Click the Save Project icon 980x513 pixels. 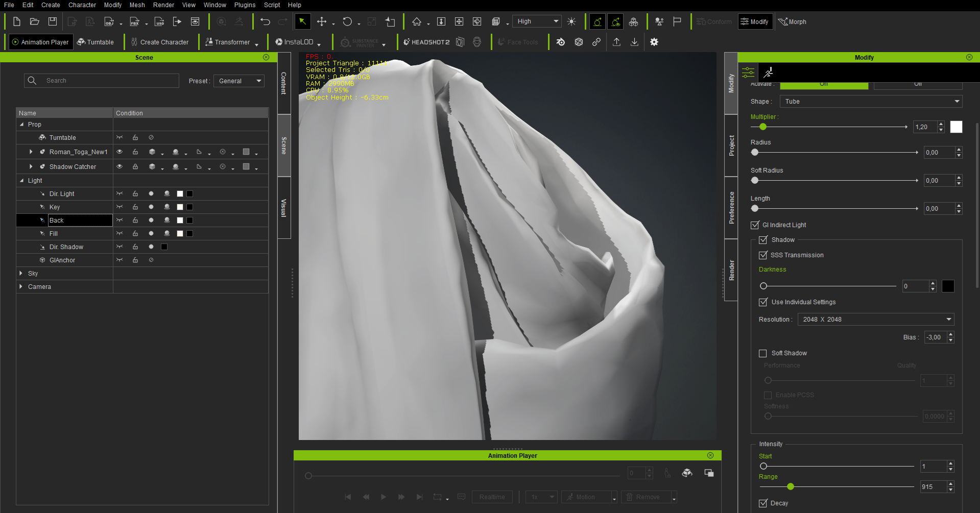coord(53,21)
